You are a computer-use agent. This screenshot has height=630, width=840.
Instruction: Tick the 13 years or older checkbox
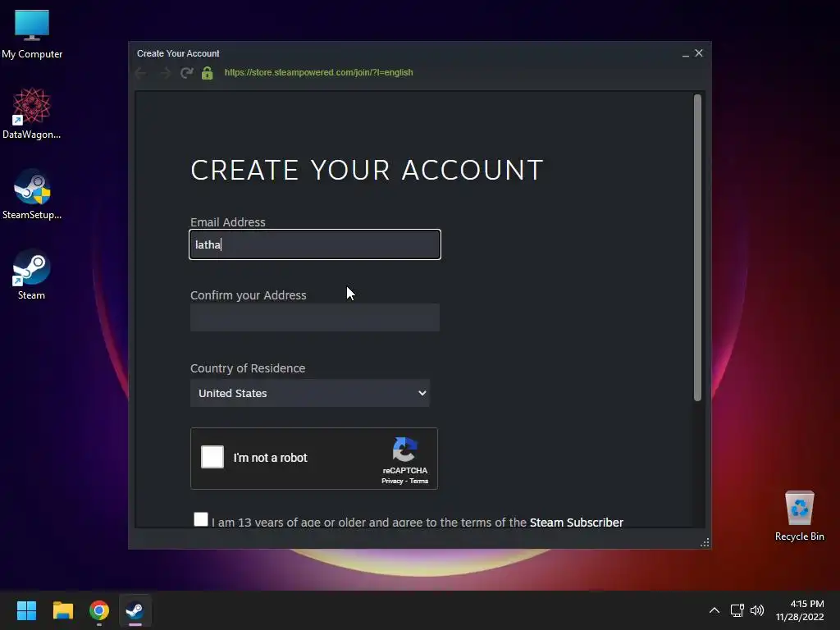[x=201, y=519]
